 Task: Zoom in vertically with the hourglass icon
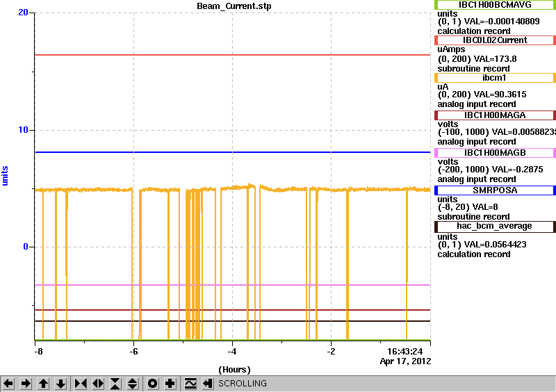point(115,384)
